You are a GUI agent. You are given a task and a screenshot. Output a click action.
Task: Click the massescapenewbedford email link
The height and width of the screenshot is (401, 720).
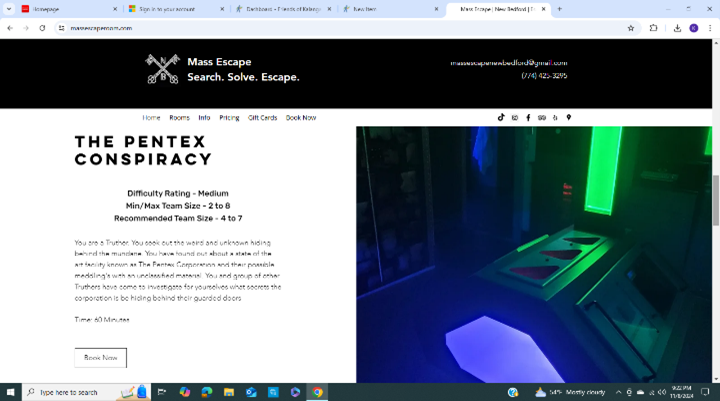point(508,63)
